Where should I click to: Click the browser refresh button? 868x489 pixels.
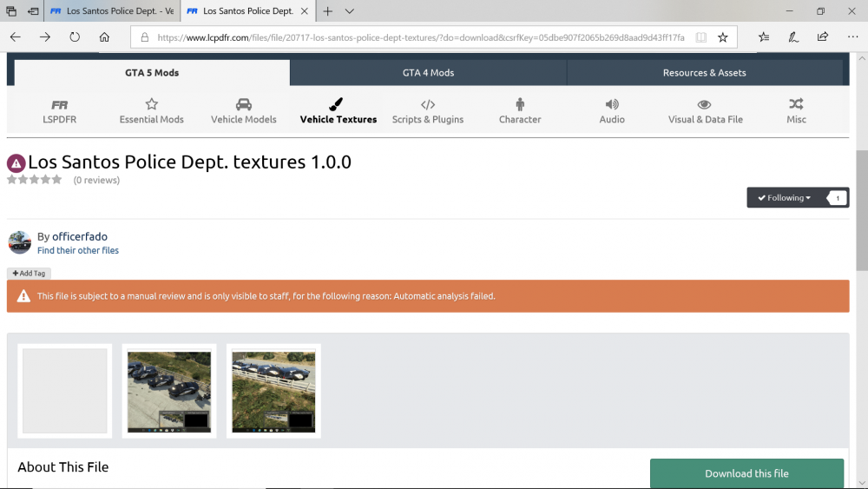click(x=75, y=37)
